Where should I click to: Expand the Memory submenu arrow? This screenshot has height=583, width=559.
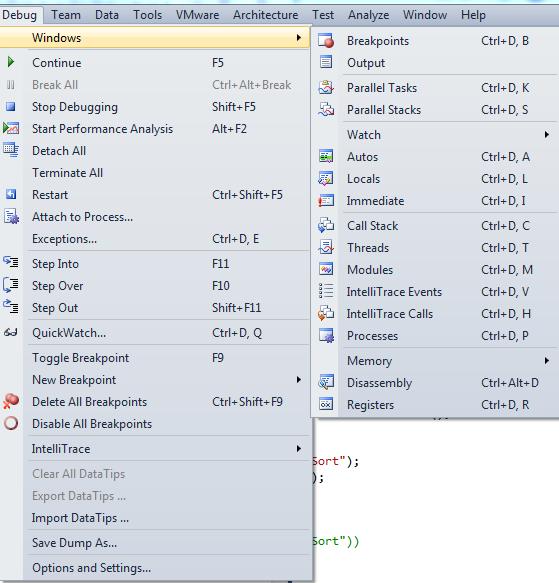click(547, 360)
